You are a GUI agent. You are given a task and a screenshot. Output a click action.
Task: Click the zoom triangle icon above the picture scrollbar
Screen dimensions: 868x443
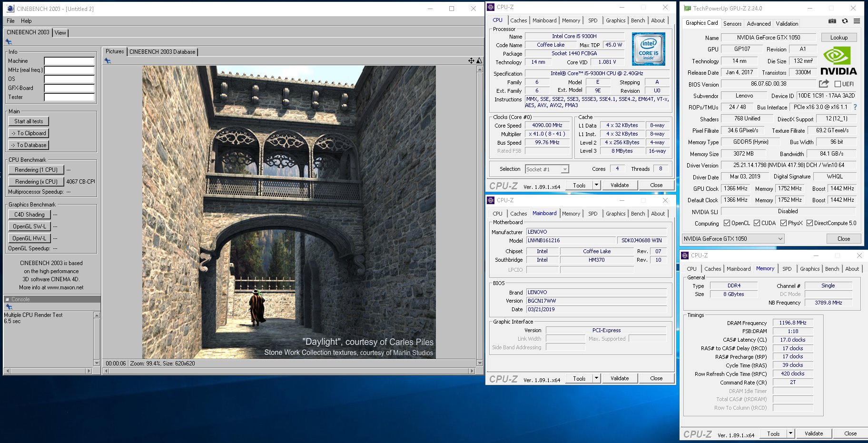[479, 60]
